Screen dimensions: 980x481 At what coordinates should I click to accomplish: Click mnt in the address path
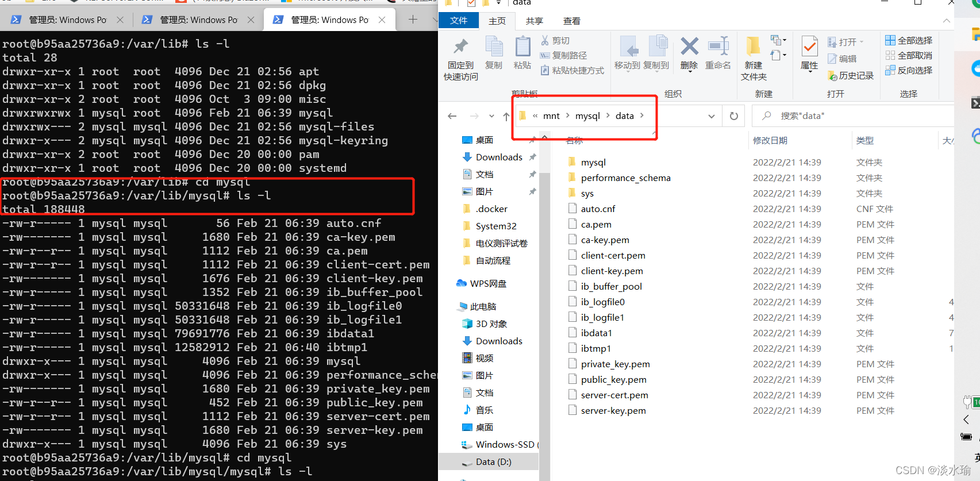point(551,116)
